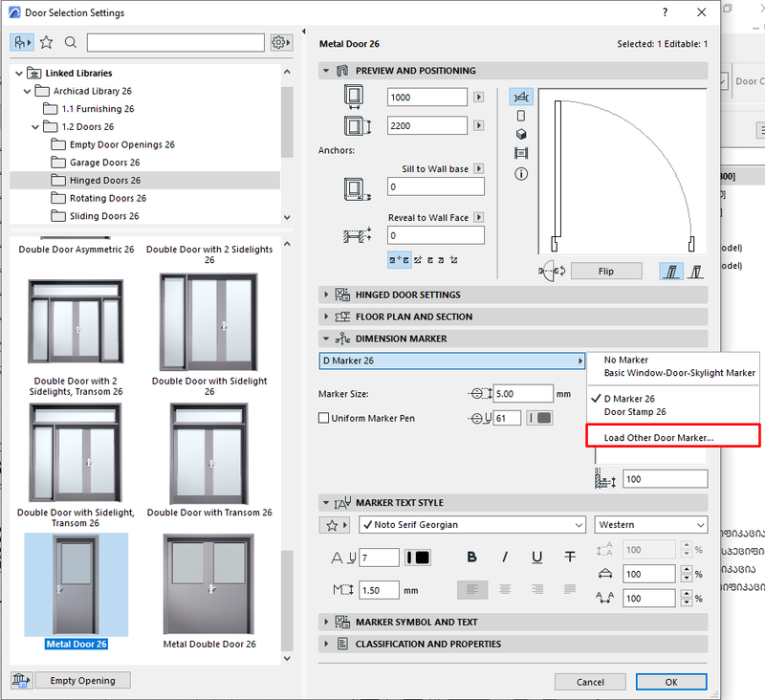Select Door Stamp 26 menu entry

[635, 412]
